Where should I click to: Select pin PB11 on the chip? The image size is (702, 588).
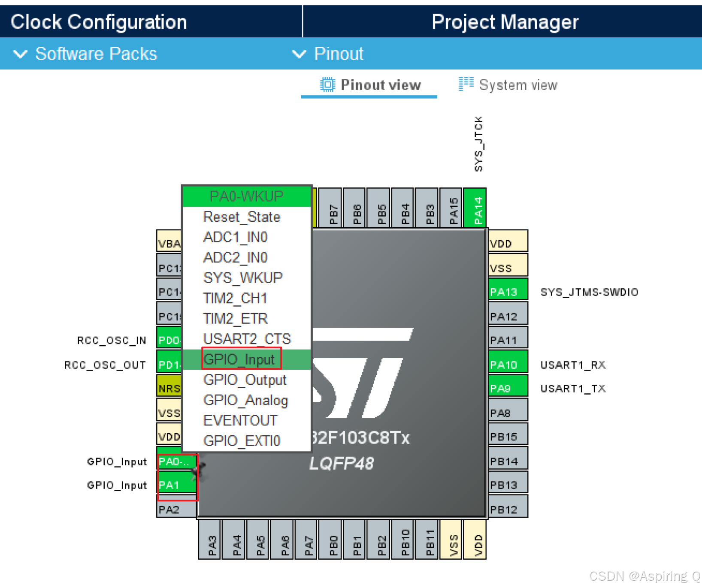(x=427, y=540)
